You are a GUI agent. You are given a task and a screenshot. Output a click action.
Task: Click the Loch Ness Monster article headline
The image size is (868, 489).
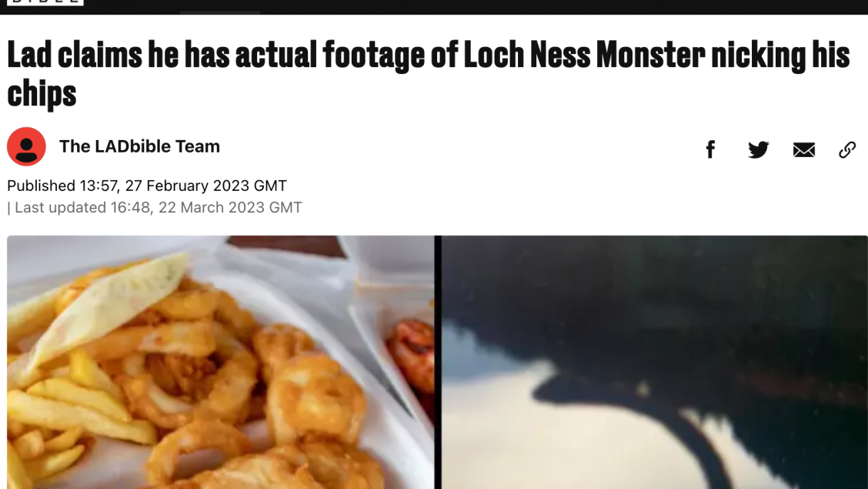pos(429,74)
